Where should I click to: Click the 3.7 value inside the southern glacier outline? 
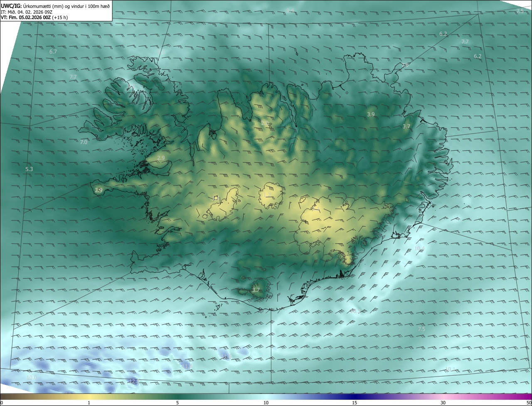(256, 290)
